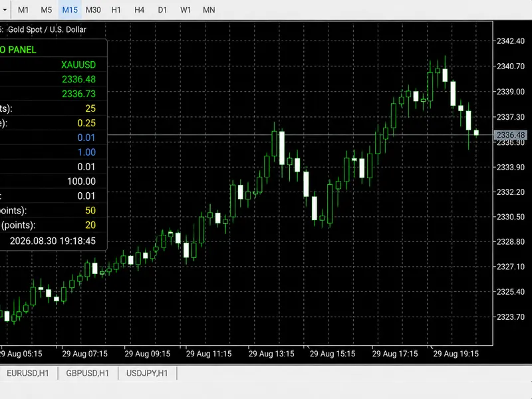Click the 29 Aug 15:15 time axis label

[332, 354]
